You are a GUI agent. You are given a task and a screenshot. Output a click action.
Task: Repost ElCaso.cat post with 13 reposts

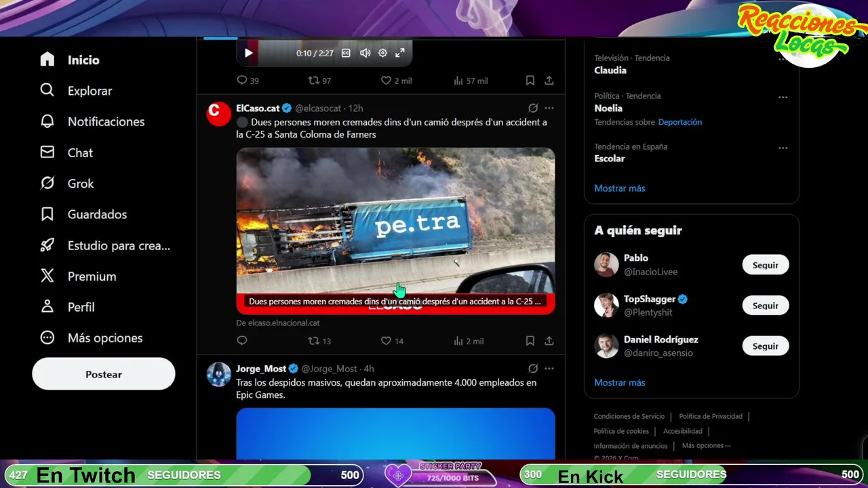[319, 341]
